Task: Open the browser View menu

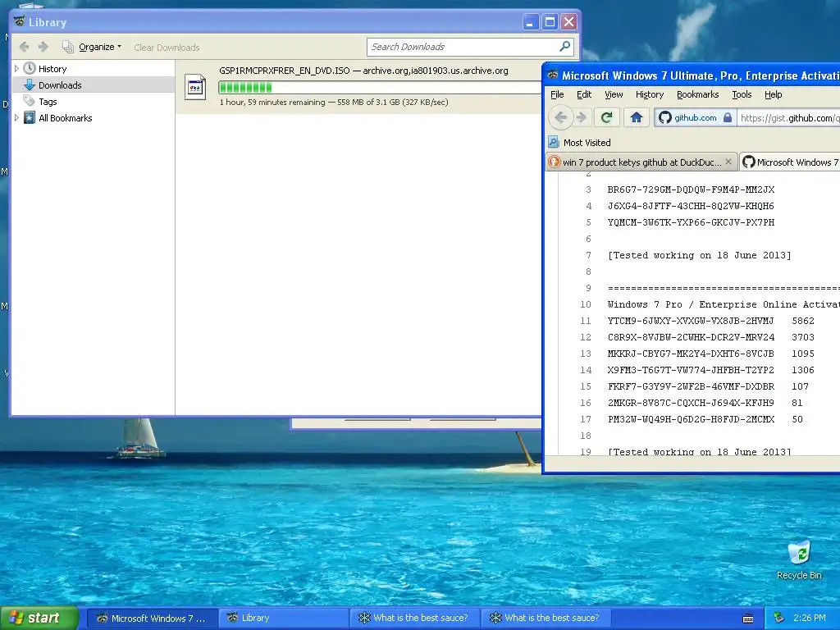Action: (x=614, y=94)
